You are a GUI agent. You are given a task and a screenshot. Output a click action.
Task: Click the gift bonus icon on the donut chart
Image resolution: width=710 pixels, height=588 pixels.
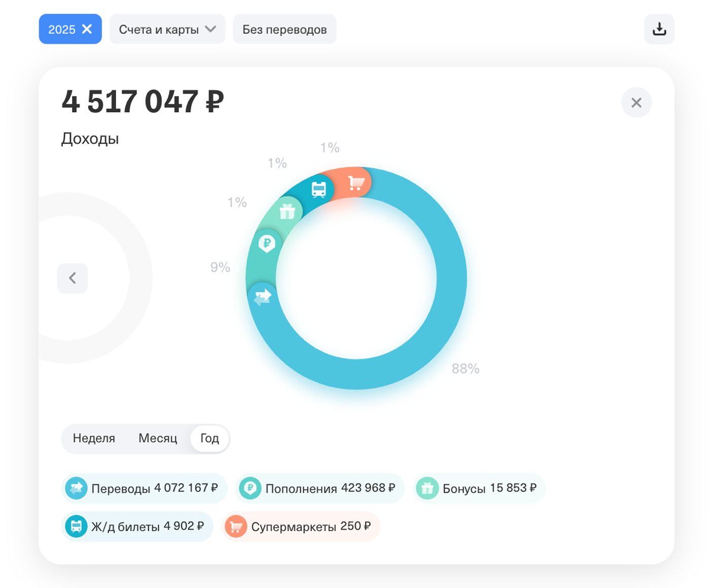click(287, 211)
